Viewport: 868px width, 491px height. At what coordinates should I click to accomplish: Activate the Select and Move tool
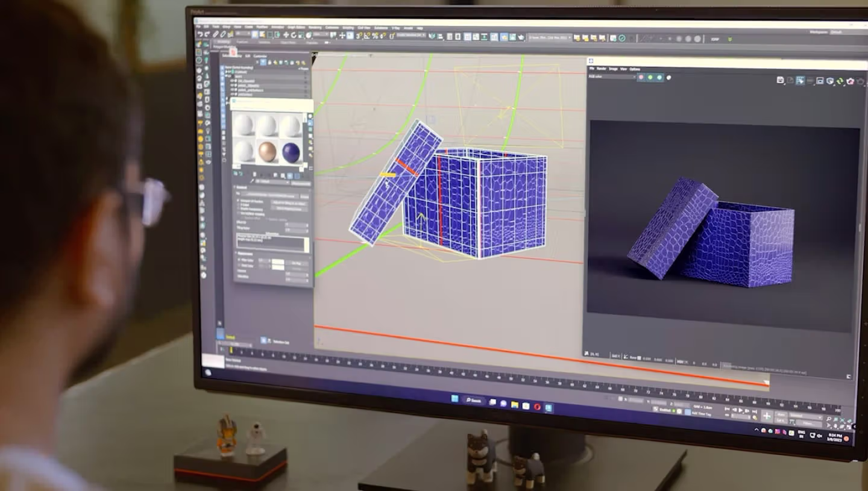(286, 35)
